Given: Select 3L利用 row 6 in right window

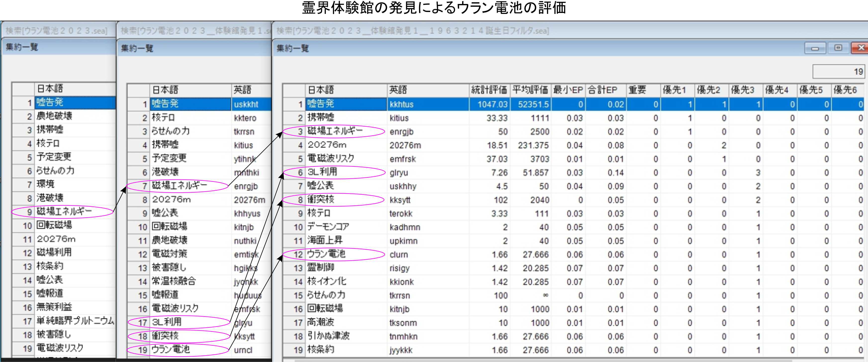Looking at the screenshot, I should coord(573,172).
